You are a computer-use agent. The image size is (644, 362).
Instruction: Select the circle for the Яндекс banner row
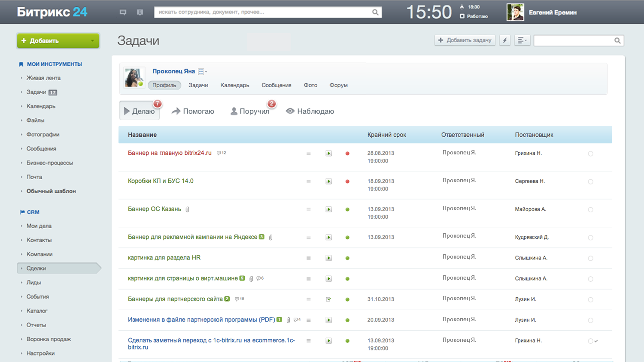(x=590, y=238)
